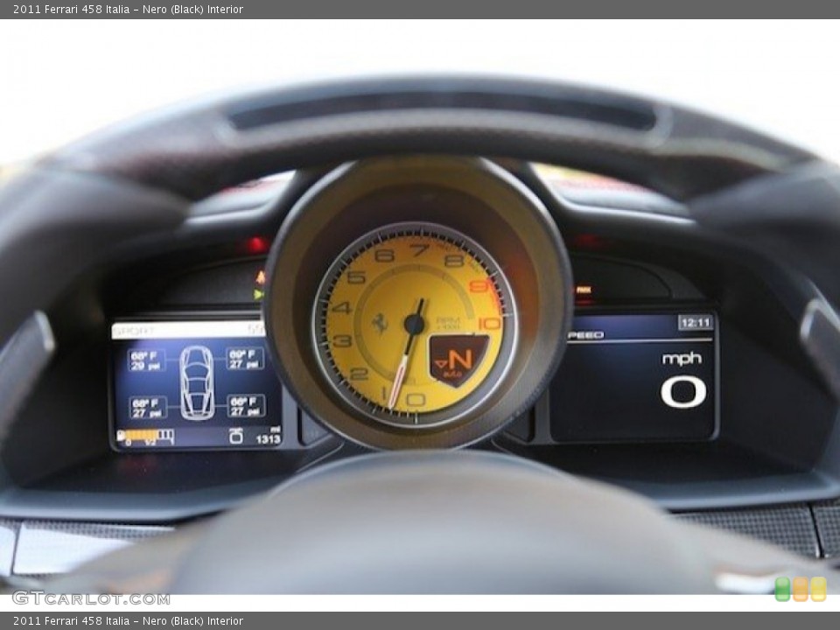Click the amber warning triangle indicator
840x630 pixels.
261,277
